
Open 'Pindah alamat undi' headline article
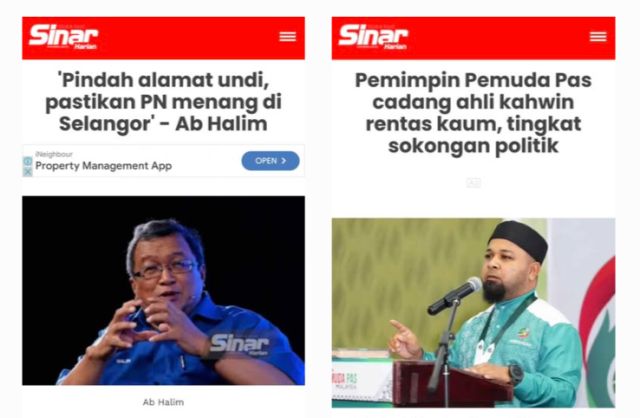[x=163, y=102]
